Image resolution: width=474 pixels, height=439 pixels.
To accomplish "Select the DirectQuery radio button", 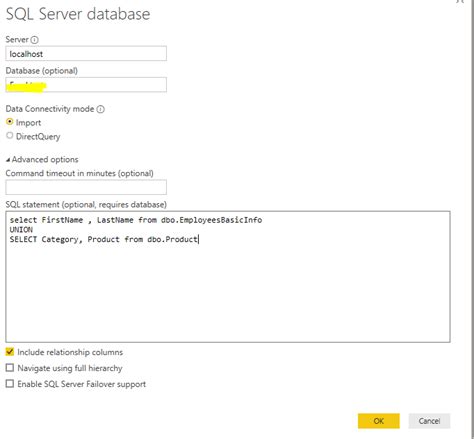I will 10,135.
